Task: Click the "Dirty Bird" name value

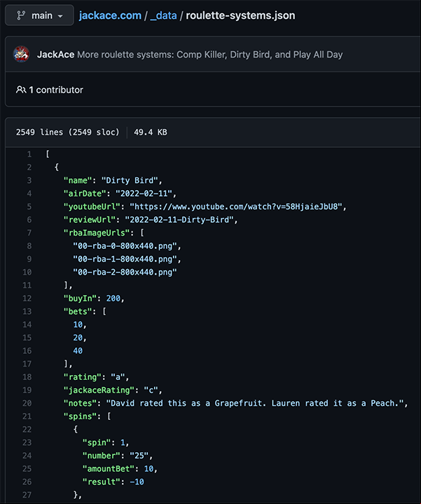Action: (x=130, y=180)
